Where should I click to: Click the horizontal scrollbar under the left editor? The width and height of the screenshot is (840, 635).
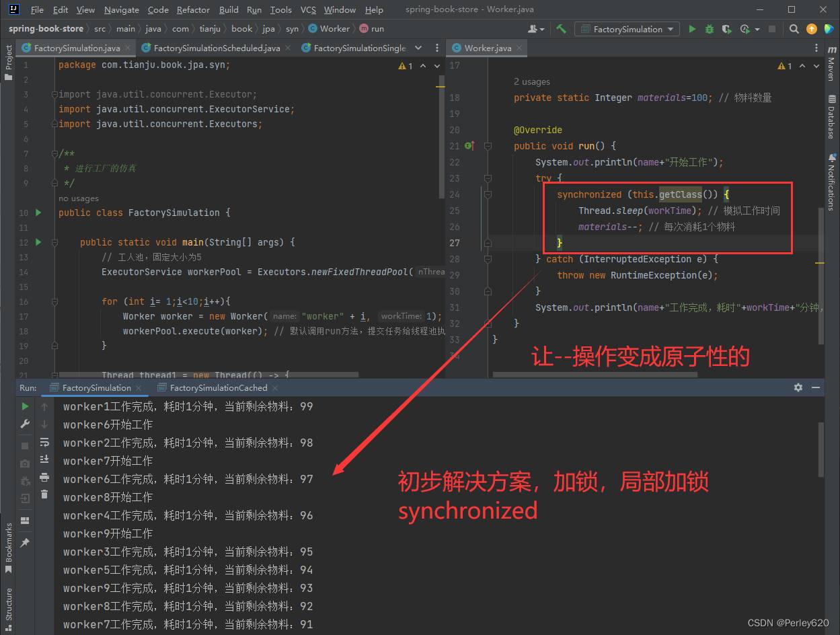208,375
